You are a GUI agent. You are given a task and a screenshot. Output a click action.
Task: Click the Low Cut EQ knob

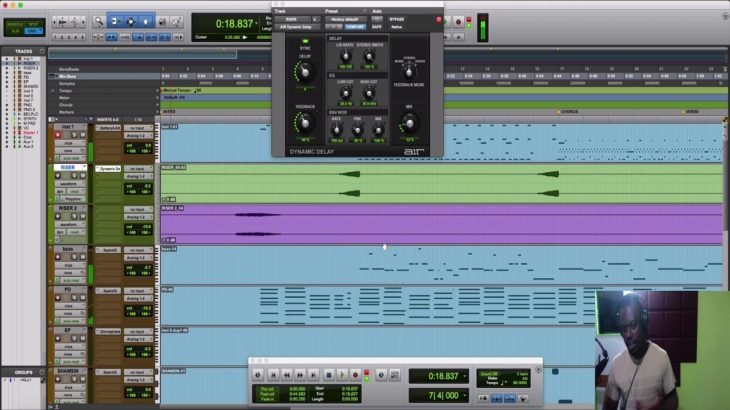[x=345, y=93]
